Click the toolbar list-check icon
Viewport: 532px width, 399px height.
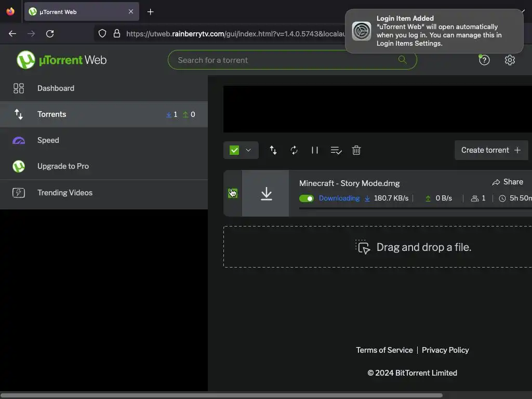[x=336, y=150]
